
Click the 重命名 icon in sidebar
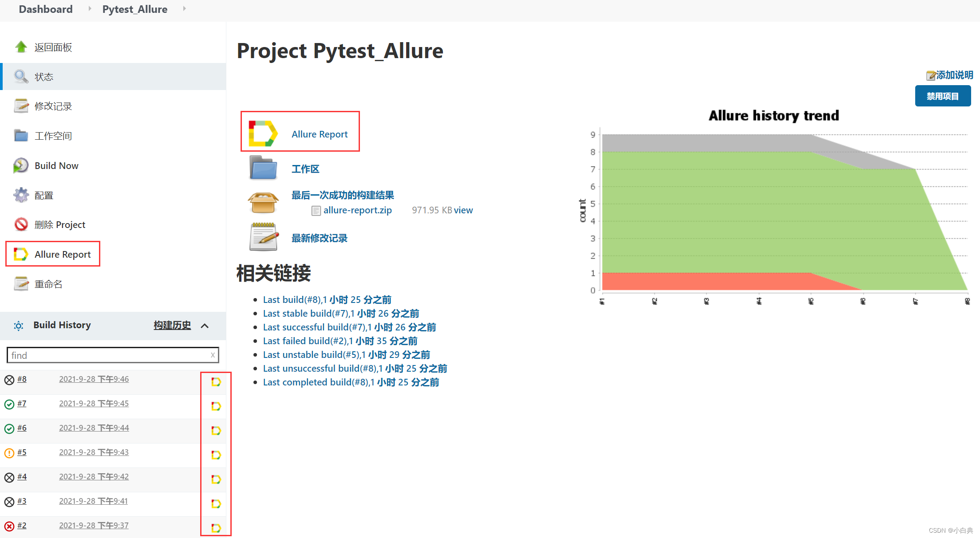pyautogui.click(x=21, y=283)
